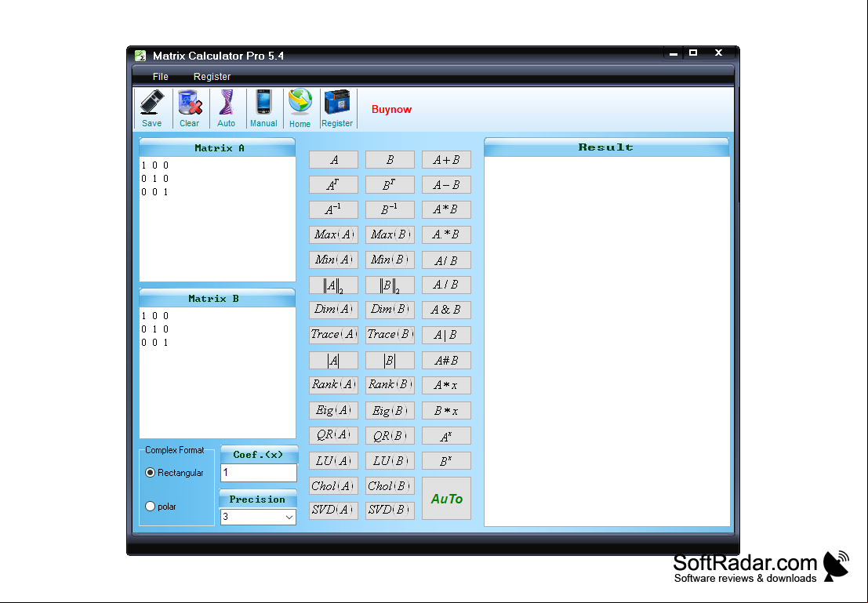Maximize the Matrix Calculator Pro window
This screenshot has width=868, height=603.
click(x=693, y=53)
